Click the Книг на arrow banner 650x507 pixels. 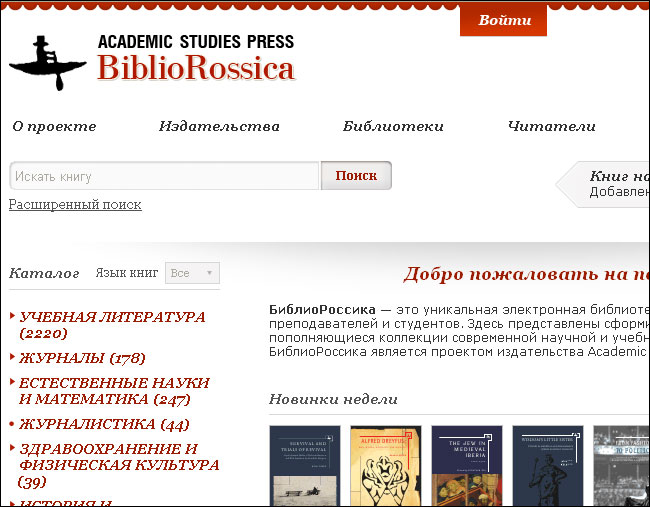tap(603, 184)
